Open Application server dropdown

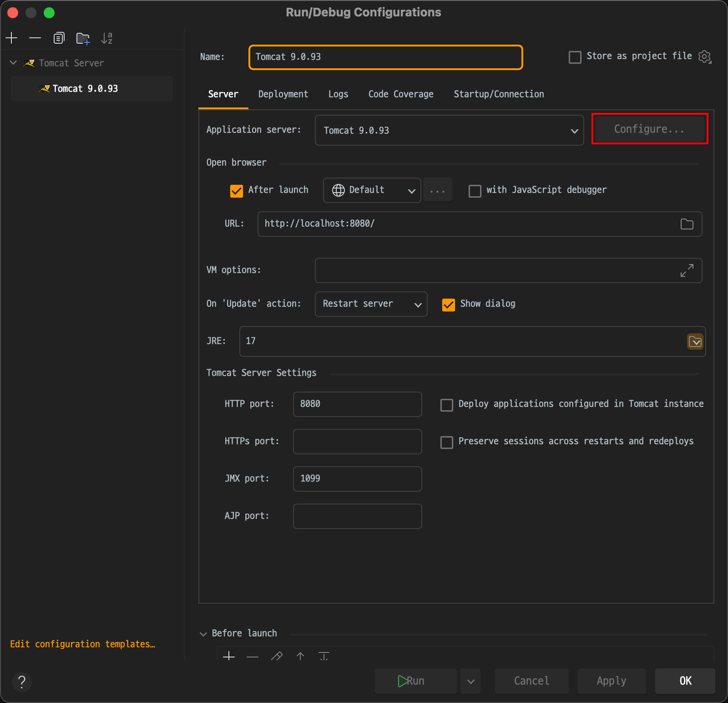(449, 130)
